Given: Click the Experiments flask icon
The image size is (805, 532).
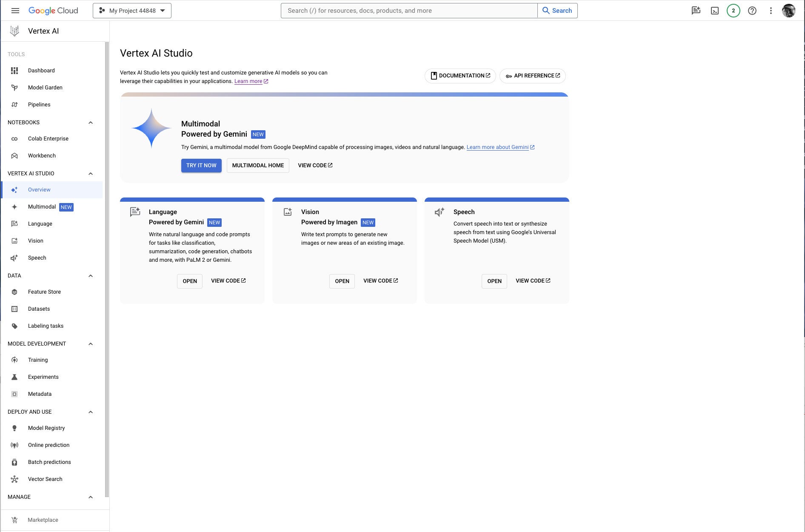Looking at the screenshot, I should [14, 377].
